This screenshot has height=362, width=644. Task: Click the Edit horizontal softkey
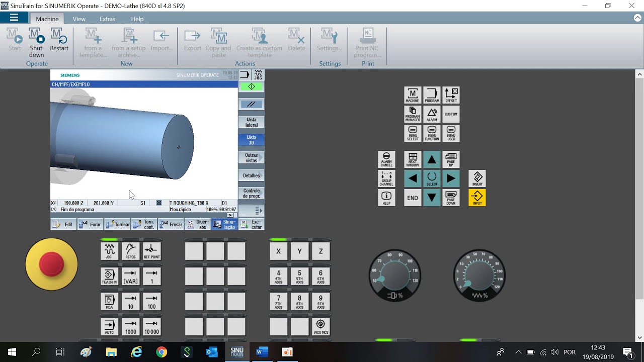click(63, 224)
